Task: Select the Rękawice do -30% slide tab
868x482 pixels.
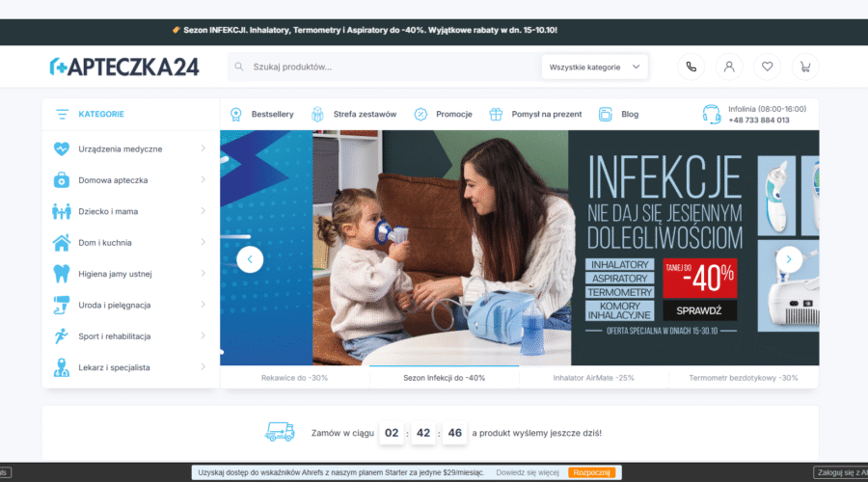Action: tap(294, 378)
